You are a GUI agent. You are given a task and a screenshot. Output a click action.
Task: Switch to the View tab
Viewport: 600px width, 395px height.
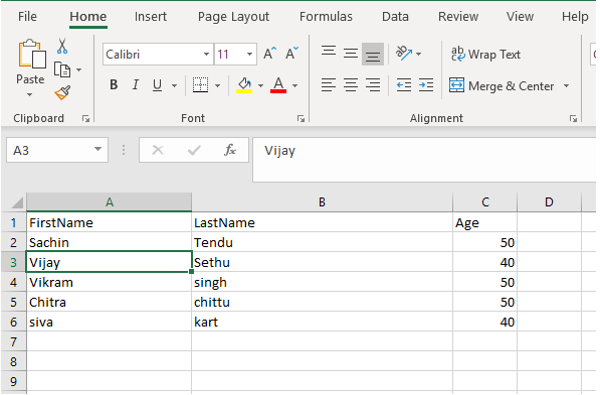click(520, 17)
